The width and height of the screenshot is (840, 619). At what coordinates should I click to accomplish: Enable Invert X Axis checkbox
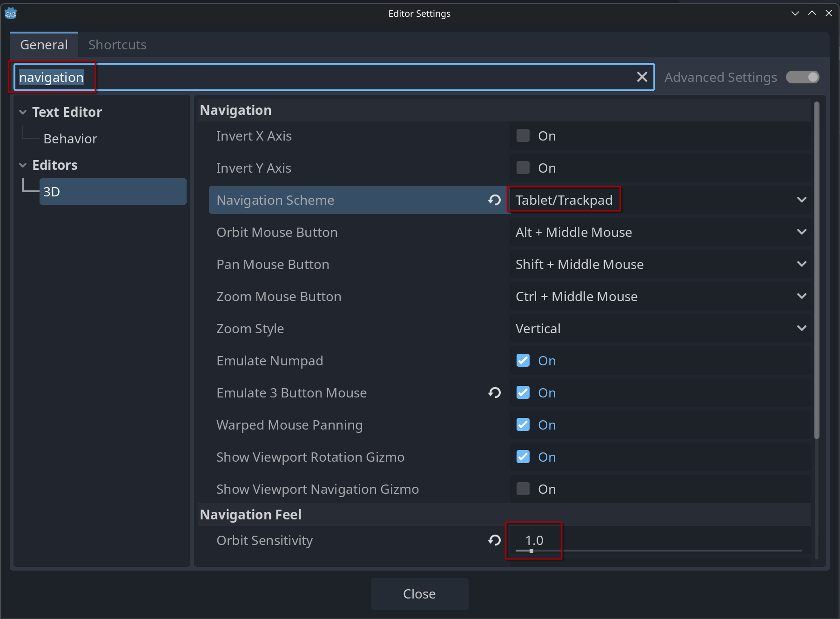tap(523, 136)
